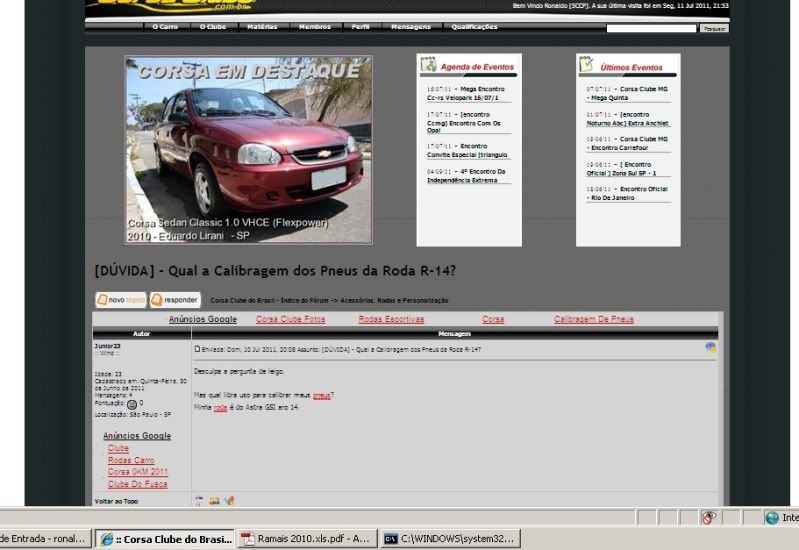Open the 'Perfil' menu item
This screenshot has width=799, height=550.
tap(360, 27)
